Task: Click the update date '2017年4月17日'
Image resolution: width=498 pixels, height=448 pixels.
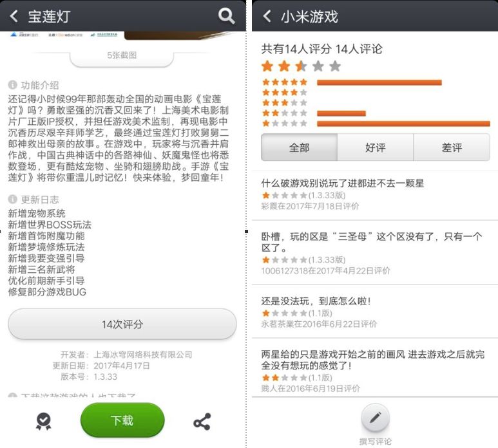Action: (122, 366)
